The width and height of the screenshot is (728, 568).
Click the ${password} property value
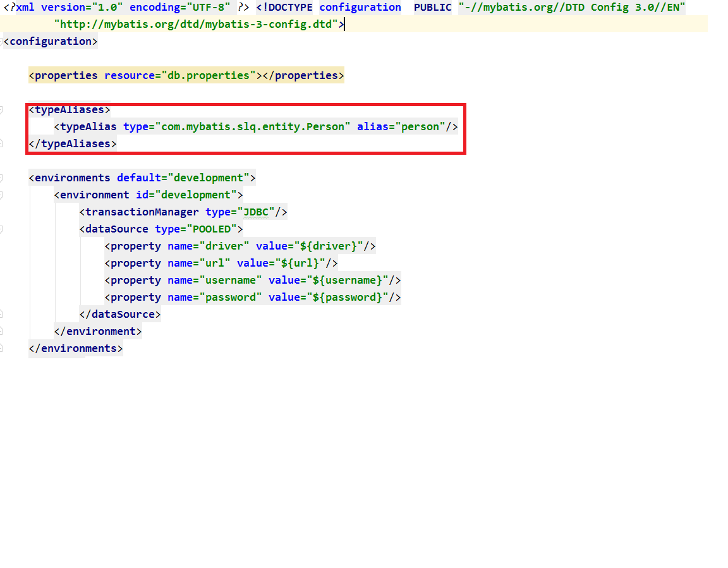(x=348, y=298)
